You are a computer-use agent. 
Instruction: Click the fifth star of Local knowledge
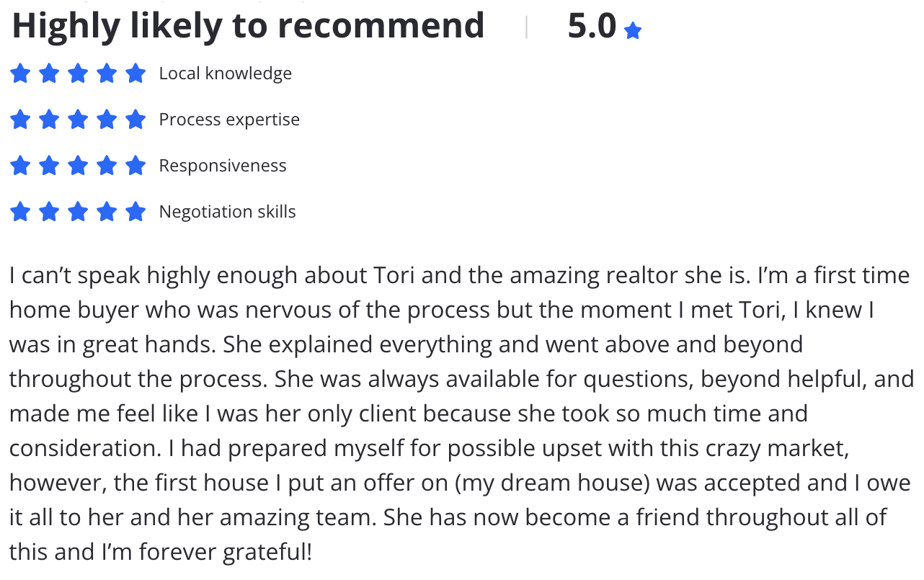coord(136,73)
